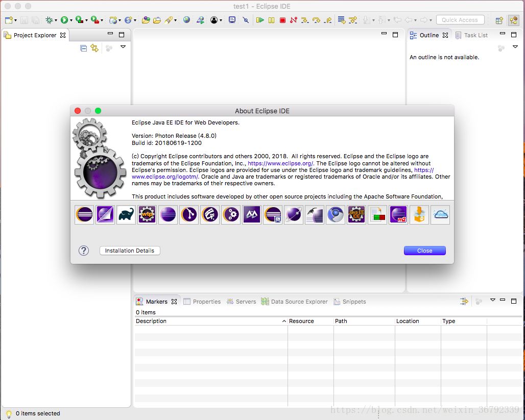This screenshot has height=420, width=525.
Task: Click in the Quick Access field
Action: pyautogui.click(x=460, y=20)
